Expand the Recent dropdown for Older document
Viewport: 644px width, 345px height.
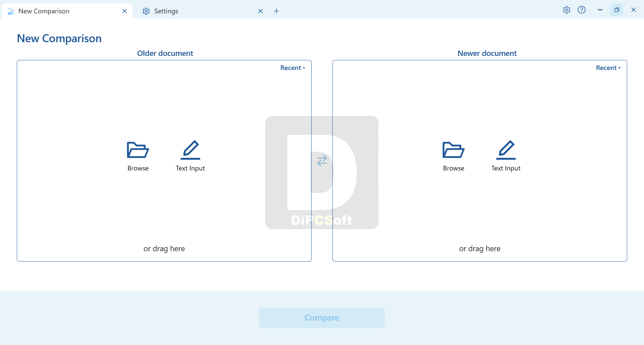click(x=293, y=68)
